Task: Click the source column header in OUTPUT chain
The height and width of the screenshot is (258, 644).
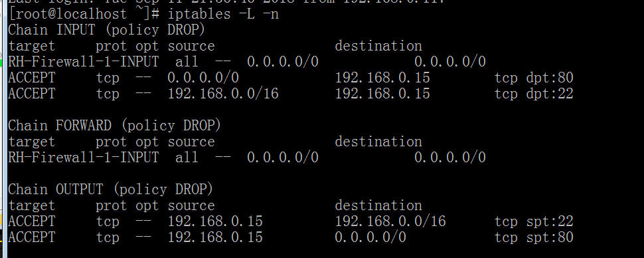Action: [191, 205]
